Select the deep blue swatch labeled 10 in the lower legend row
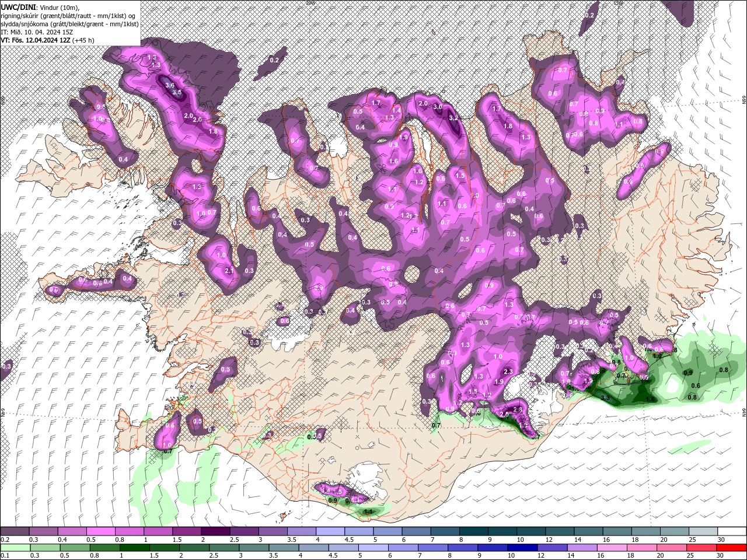This screenshot has width=747, height=560. (521, 548)
